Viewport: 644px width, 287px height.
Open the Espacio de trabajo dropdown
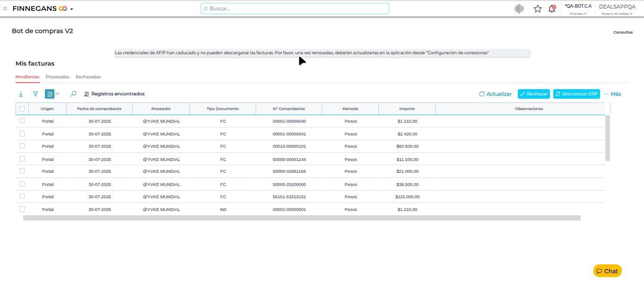coord(617,14)
